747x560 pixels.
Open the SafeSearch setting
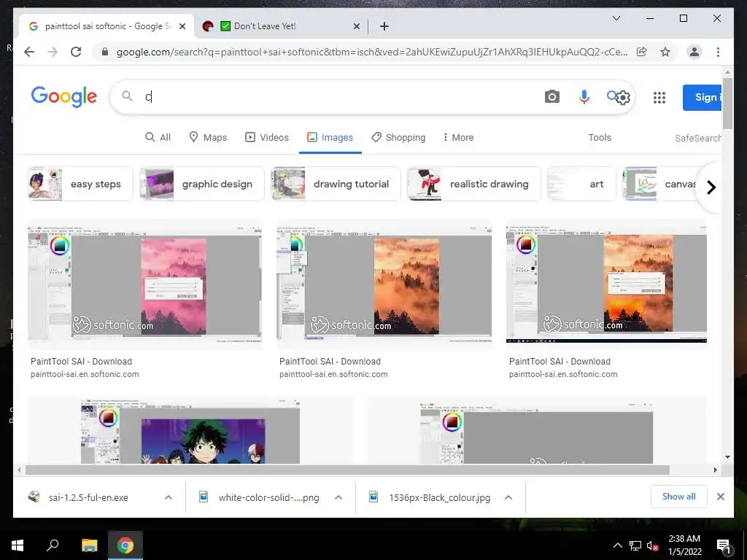(698, 138)
